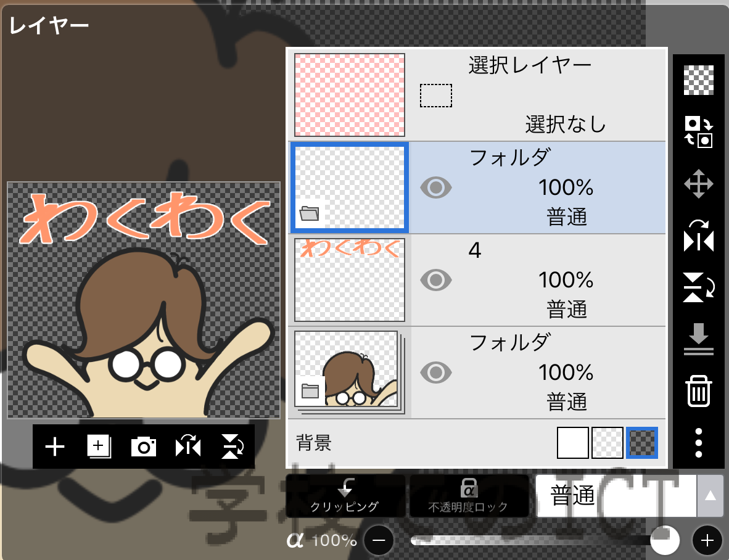Click the 選択レイヤー label
This screenshot has height=560, width=729.
pyautogui.click(x=530, y=65)
